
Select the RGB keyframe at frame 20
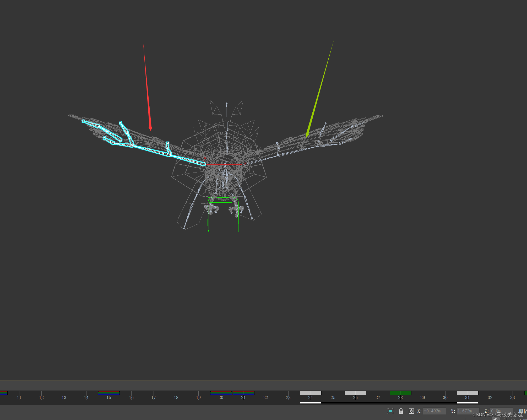(221, 393)
